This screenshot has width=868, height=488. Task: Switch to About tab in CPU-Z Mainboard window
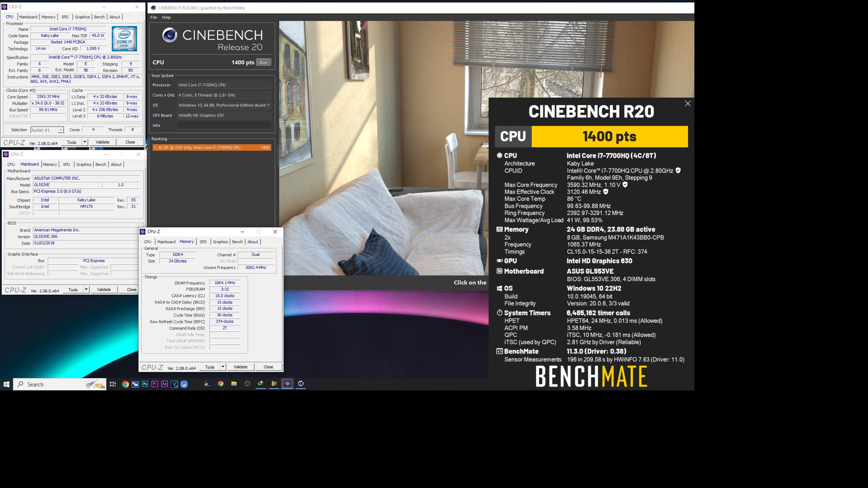click(116, 164)
